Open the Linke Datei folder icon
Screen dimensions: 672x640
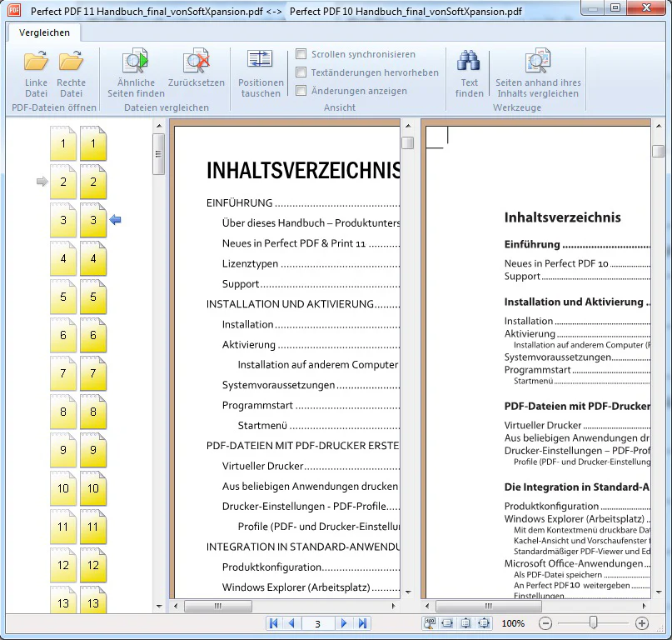pos(36,62)
